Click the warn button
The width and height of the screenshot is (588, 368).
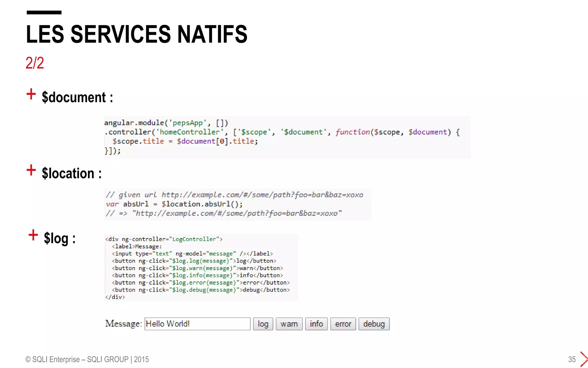[289, 324]
